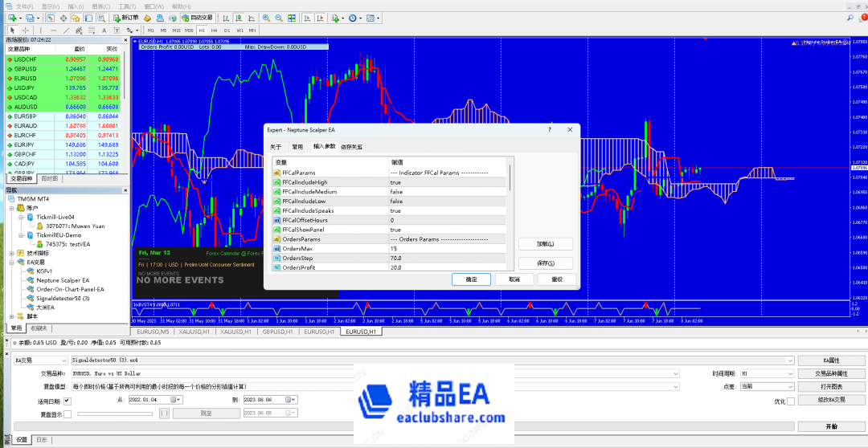Click the 加载(L) load button

546,243
